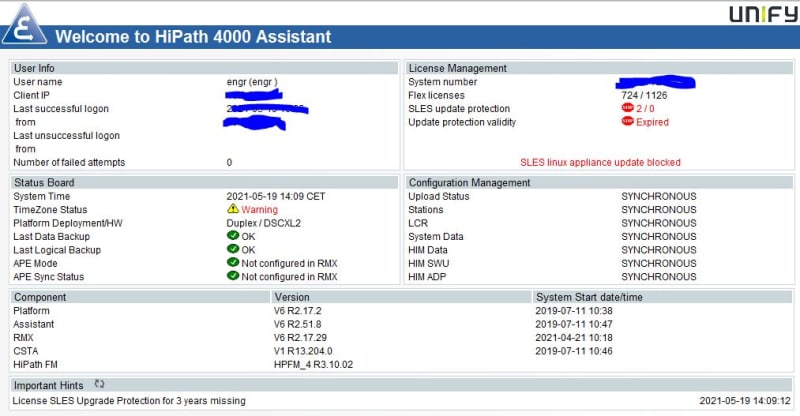The width and height of the screenshot is (800, 416).
Task: Click the Platform component row label
Action: coord(31,311)
